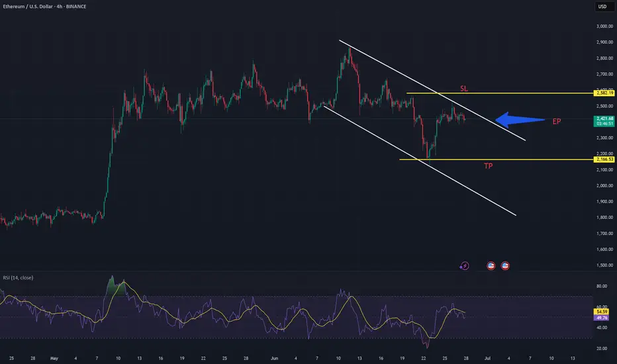
Task: Click the lightning bolt event icon
Action: 464,266
